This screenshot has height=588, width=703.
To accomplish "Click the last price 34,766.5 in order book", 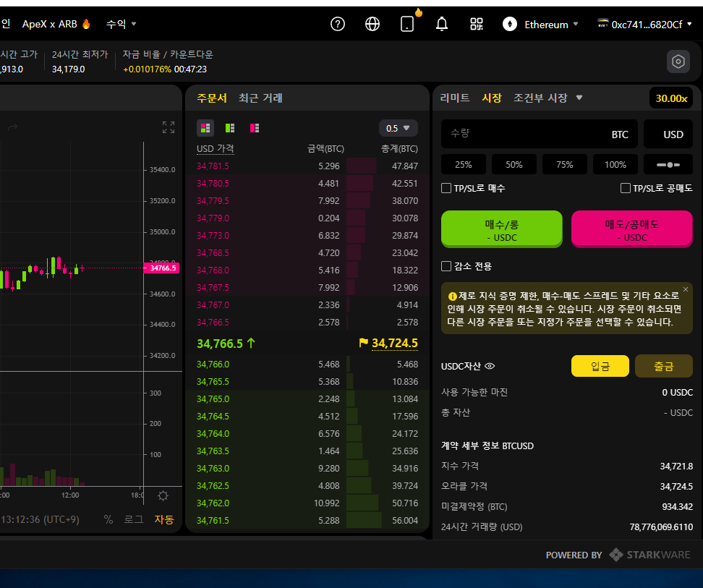I will (220, 344).
